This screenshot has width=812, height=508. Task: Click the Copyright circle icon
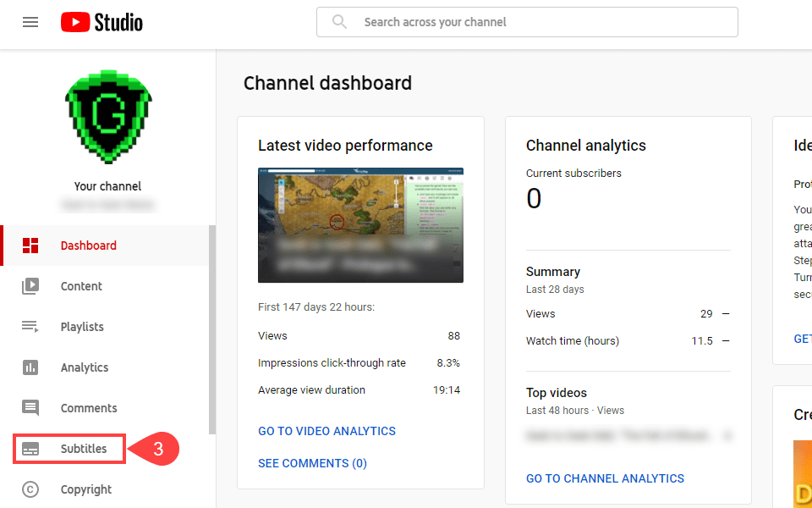click(30, 489)
